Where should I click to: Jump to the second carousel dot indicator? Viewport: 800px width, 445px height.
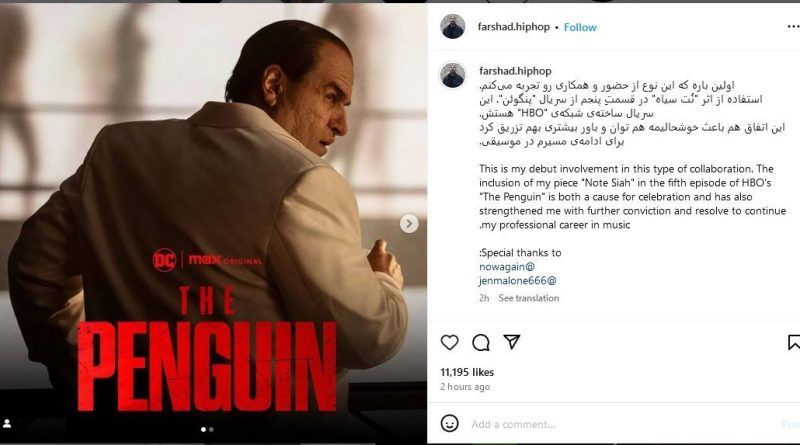(212, 430)
